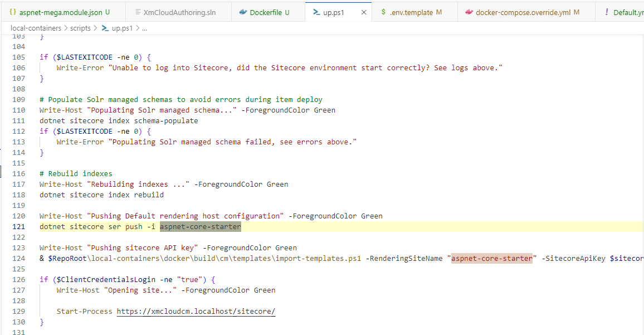Click the exclamation icon on Default.yml tab
Viewport: 644px width, 335px height.
coord(606,12)
